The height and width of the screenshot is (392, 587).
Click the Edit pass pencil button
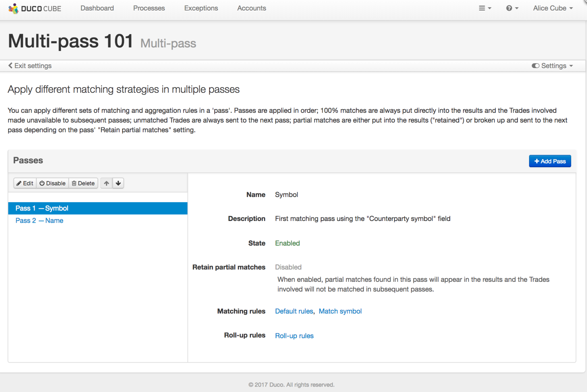[25, 183]
